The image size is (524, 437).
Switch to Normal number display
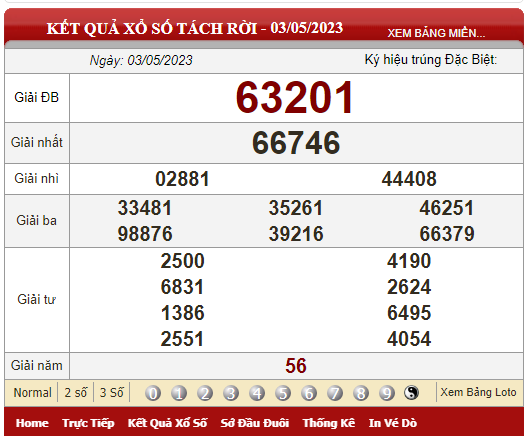click(x=32, y=393)
